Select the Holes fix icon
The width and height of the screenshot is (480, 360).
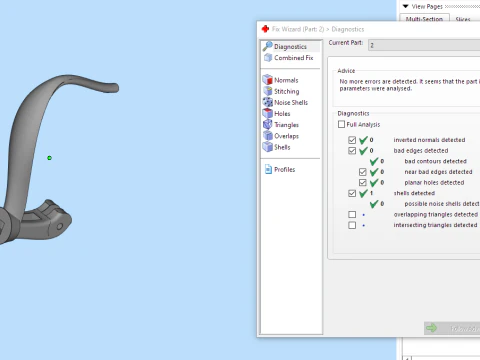[x=267, y=113]
